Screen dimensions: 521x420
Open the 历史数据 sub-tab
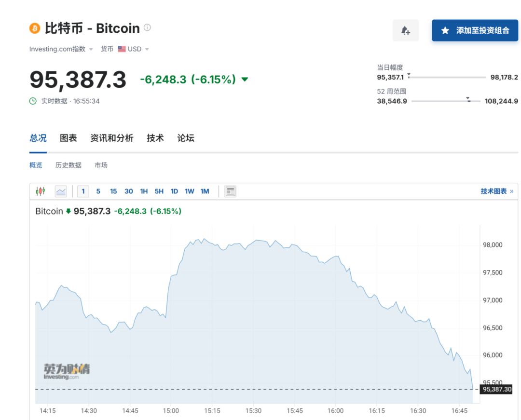pos(68,165)
